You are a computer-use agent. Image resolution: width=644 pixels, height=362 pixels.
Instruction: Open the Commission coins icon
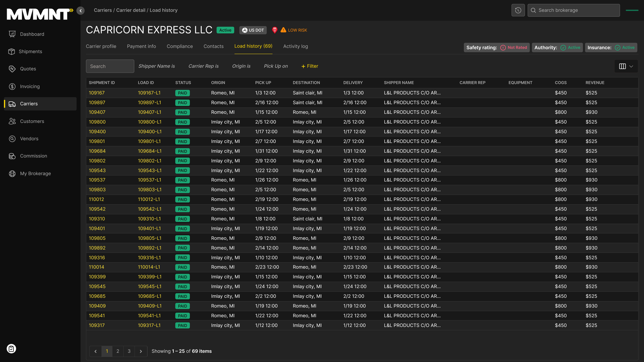(x=12, y=156)
